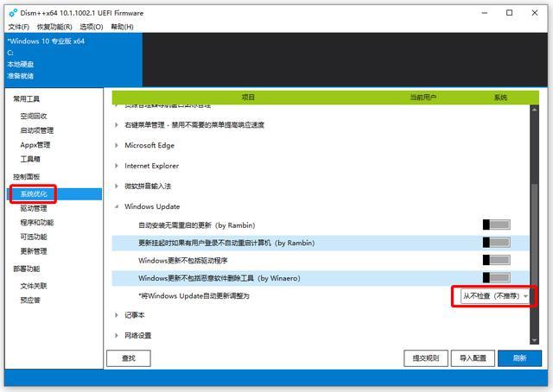Image resolution: width=553 pixels, height=392 pixels.
Task: Toggle Windows更新不包括驱动程序 switch
Action: pos(497,260)
